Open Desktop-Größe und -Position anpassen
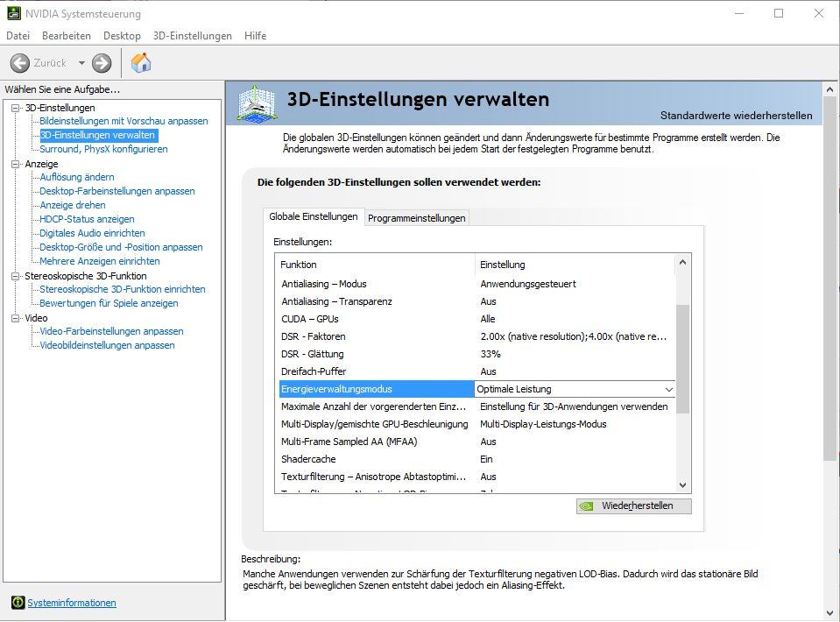840x622 pixels. (121, 247)
